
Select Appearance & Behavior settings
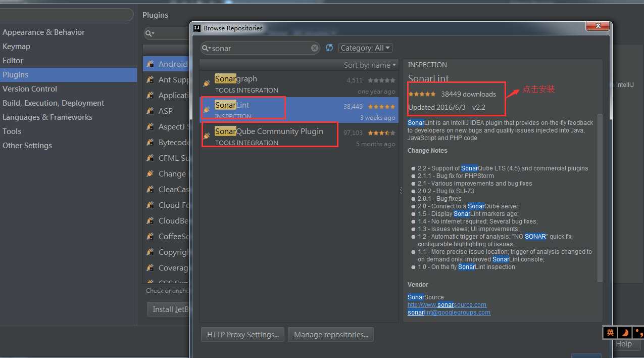coord(43,32)
